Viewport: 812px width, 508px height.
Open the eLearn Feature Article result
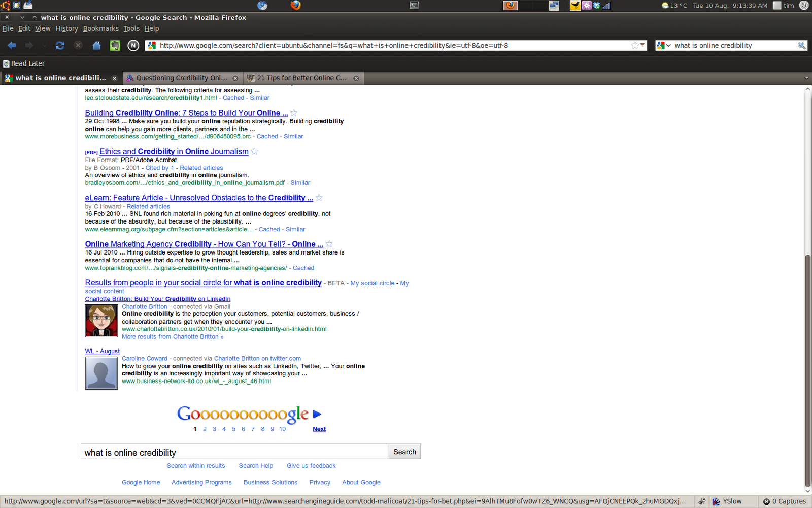pos(199,198)
